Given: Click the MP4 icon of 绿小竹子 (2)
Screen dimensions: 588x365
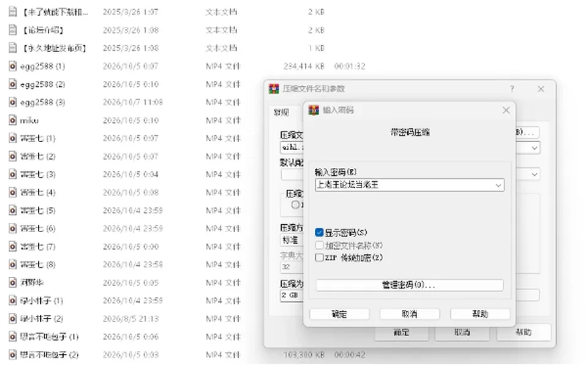Looking at the screenshot, I should [13, 318].
